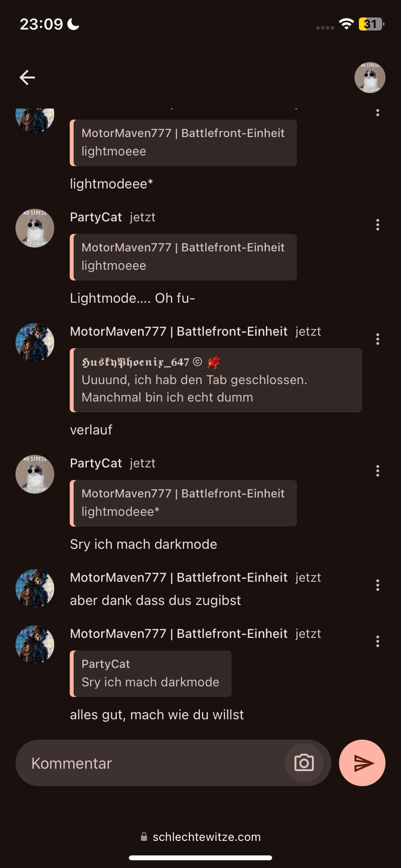This screenshot has width=401, height=868.
Task: Open the three-dot menu on the topmost comment
Action: click(x=378, y=113)
